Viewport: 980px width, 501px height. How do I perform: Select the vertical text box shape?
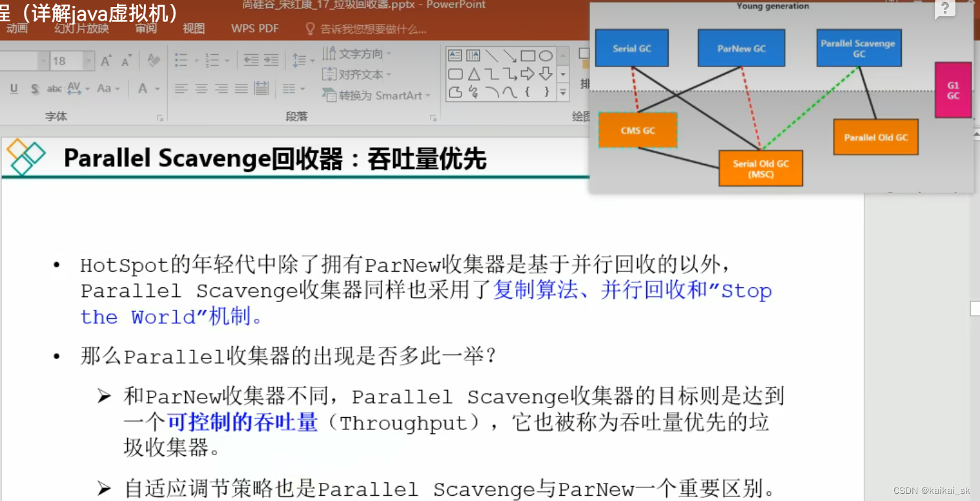pyautogui.click(x=473, y=56)
